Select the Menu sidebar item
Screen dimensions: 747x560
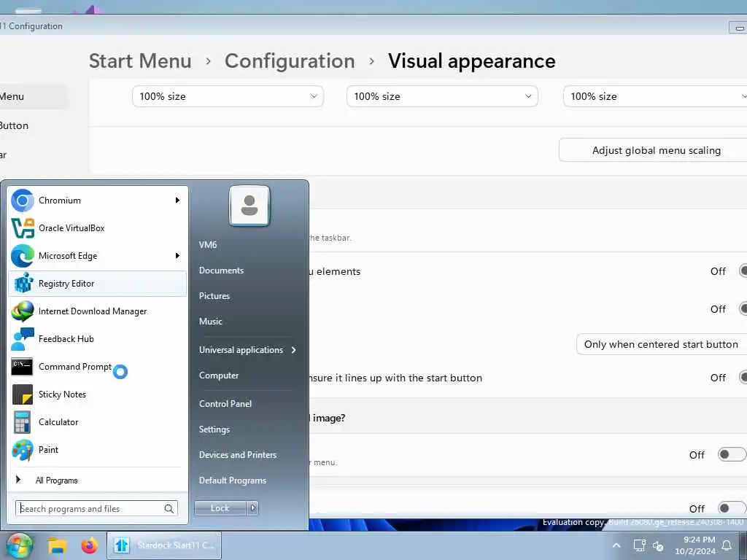34,97
